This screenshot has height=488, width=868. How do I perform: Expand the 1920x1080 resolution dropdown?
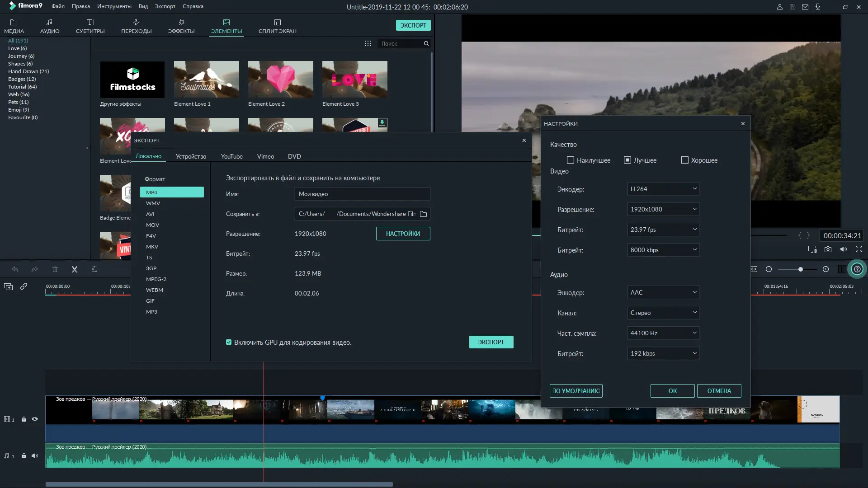[x=663, y=209]
